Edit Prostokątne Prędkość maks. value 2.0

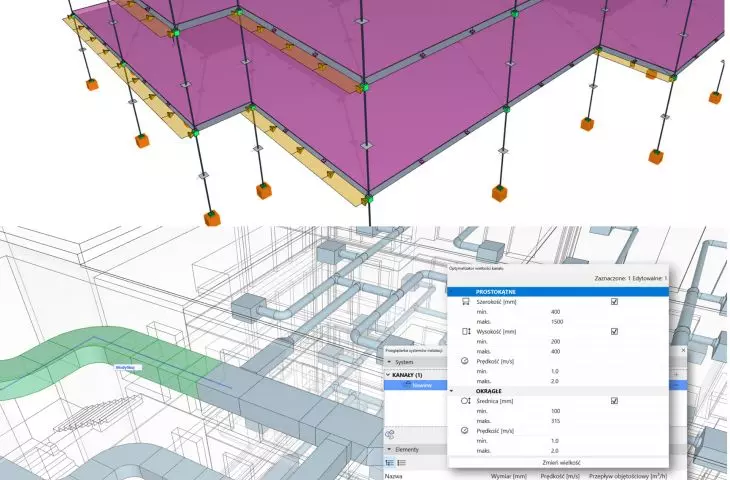pos(554,381)
